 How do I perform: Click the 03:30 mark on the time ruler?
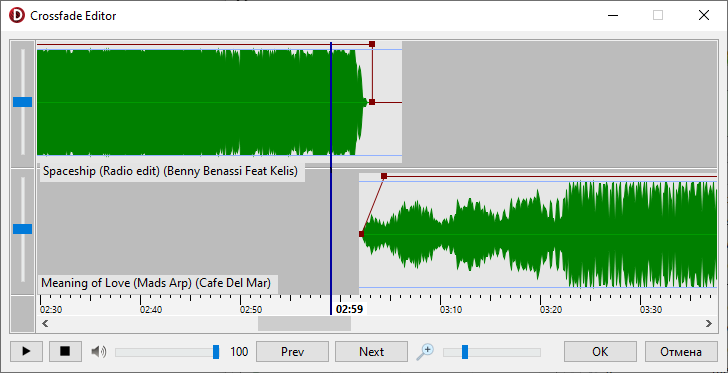pos(651,310)
